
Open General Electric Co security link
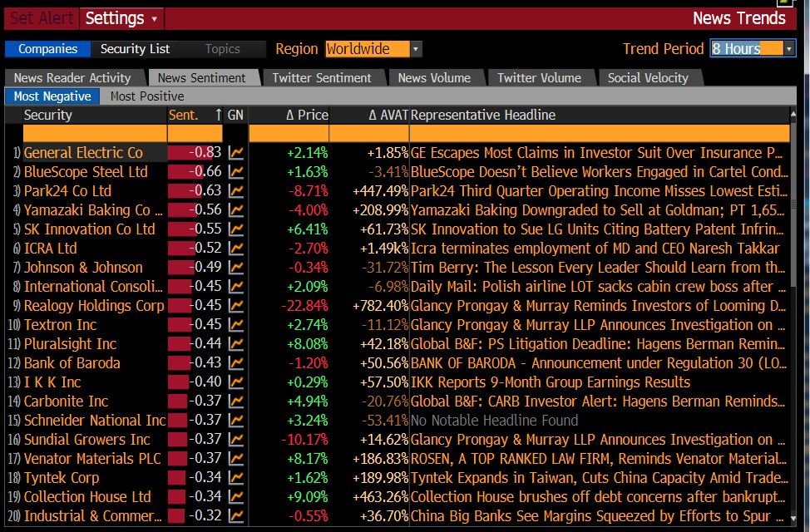pos(83,153)
